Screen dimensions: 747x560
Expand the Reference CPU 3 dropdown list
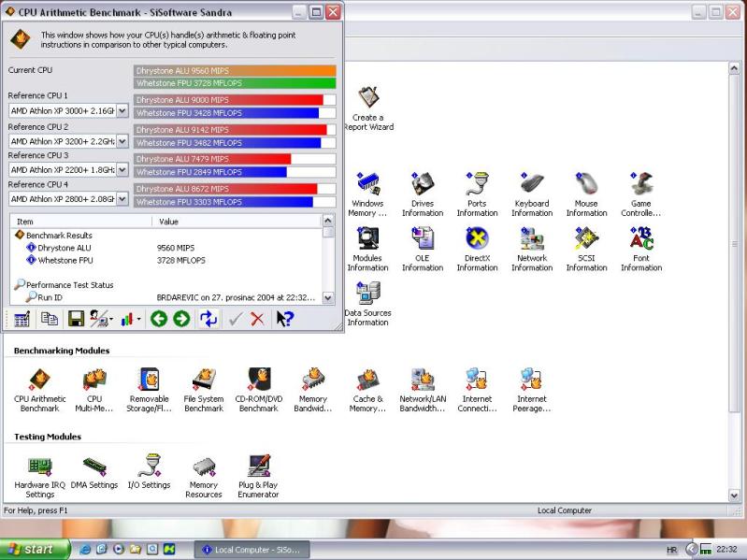coord(122,170)
